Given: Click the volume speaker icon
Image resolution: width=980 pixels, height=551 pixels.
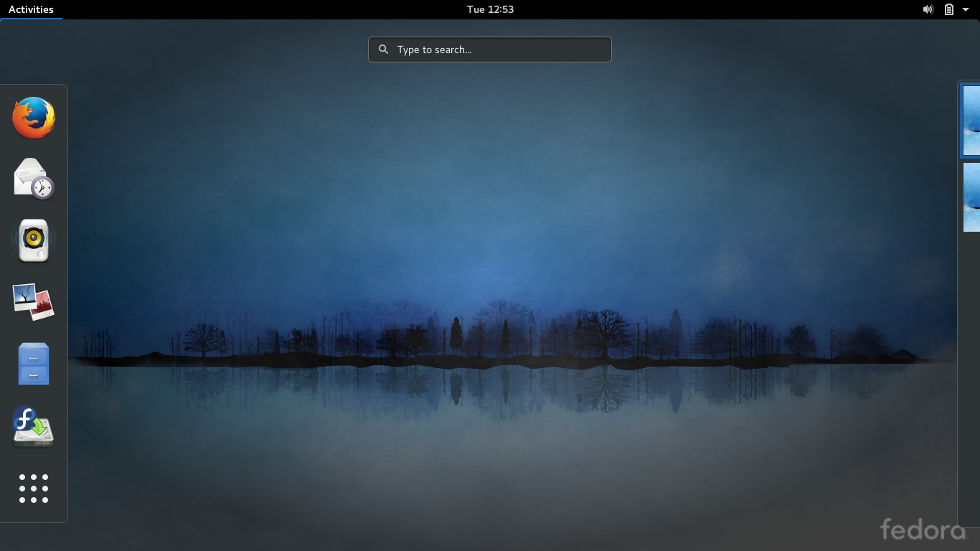Looking at the screenshot, I should point(928,9).
